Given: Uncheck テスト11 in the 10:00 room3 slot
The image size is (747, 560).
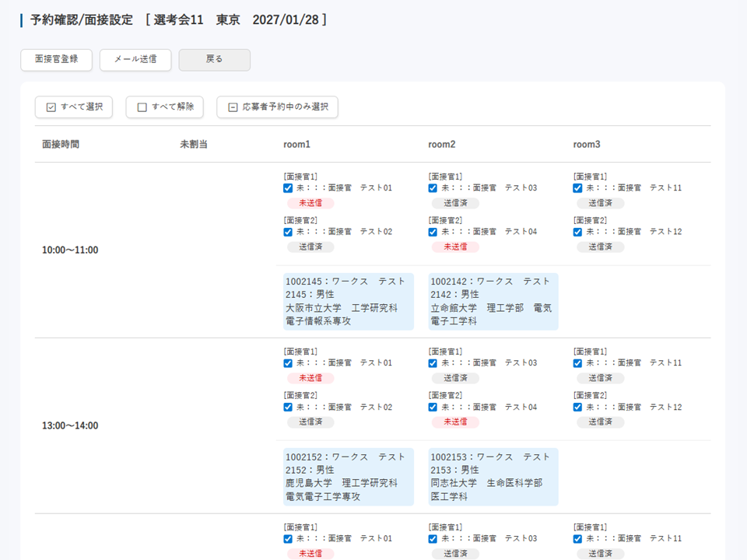Looking at the screenshot, I should coord(578,188).
